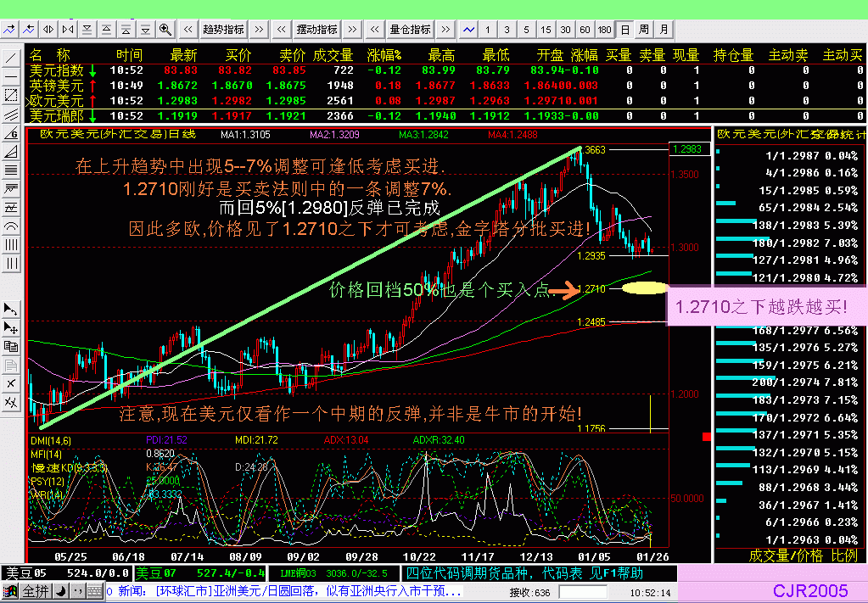This screenshot has width=868, height=603.
Task: Click the fourth vertical adjust icon with down triangle
Action: pyautogui.click(x=145, y=30)
